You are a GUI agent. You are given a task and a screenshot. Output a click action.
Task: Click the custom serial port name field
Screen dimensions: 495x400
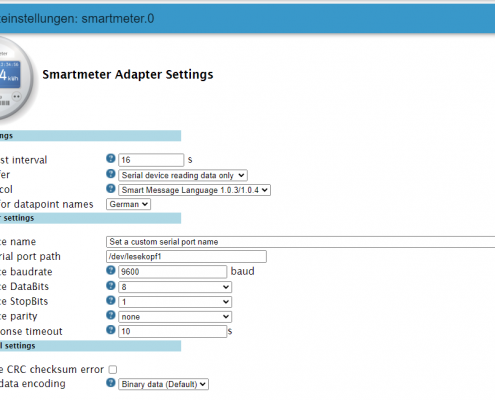click(301, 242)
